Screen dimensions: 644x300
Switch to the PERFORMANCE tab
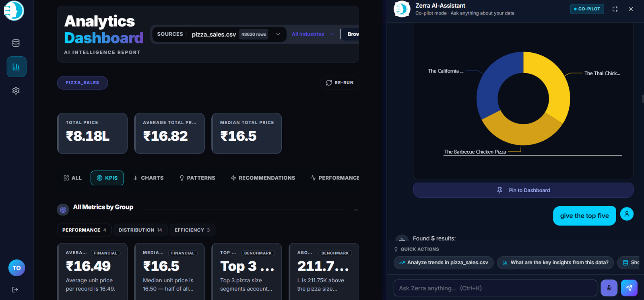[x=335, y=178]
